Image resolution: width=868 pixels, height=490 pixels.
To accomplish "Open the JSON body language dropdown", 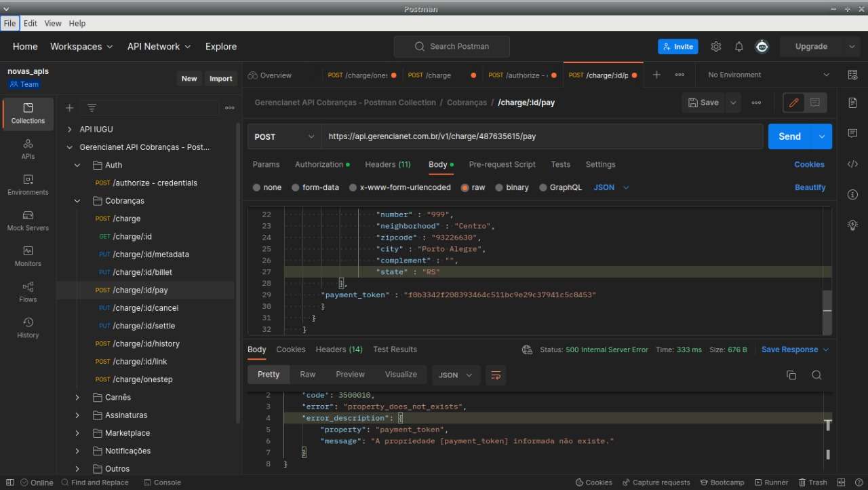I will (x=611, y=187).
